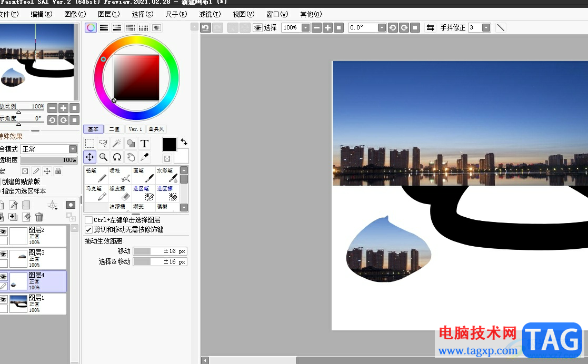Open the 其他(O) menu
The image size is (588, 364).
[x=311, y=14]
